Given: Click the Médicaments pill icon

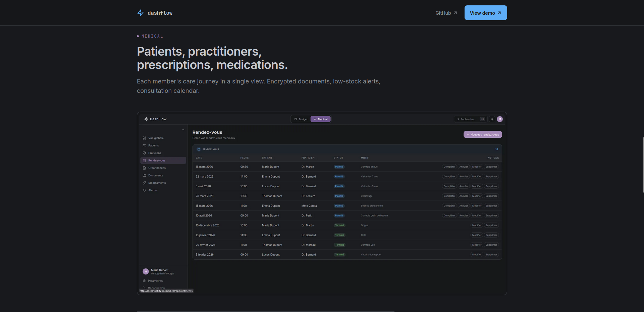Looking at the screenshot, I should pos(144,183).
